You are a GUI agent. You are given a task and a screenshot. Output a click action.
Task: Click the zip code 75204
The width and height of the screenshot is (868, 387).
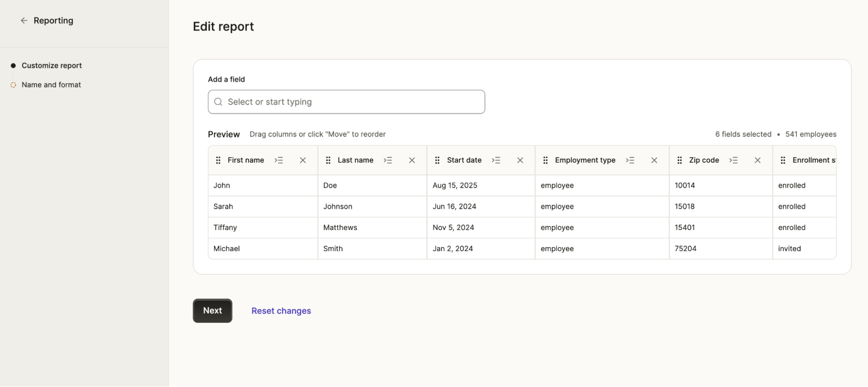pyautogui.click(x=721, y=249)
